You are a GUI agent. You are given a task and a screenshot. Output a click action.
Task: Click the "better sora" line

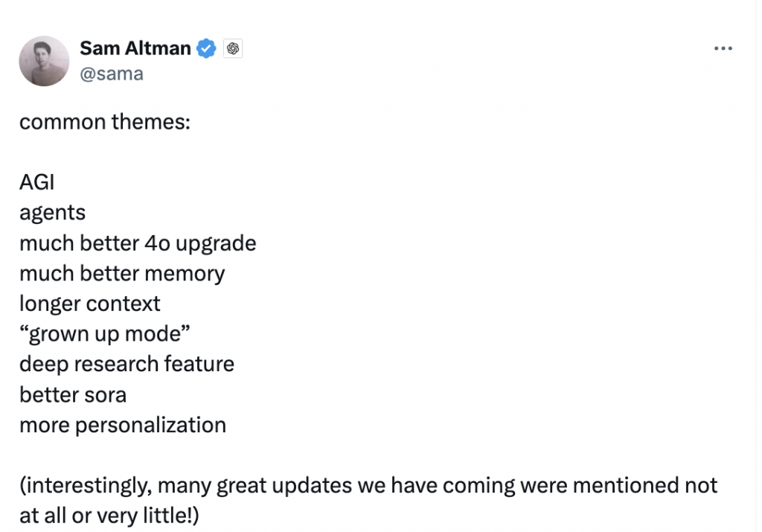pos(73,394)
